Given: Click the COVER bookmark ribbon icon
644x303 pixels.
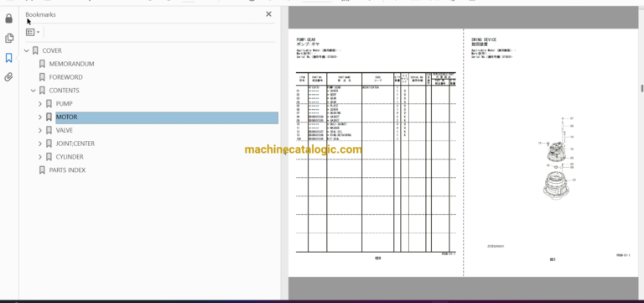Looking at the screenshot, I should click(35, 50).
